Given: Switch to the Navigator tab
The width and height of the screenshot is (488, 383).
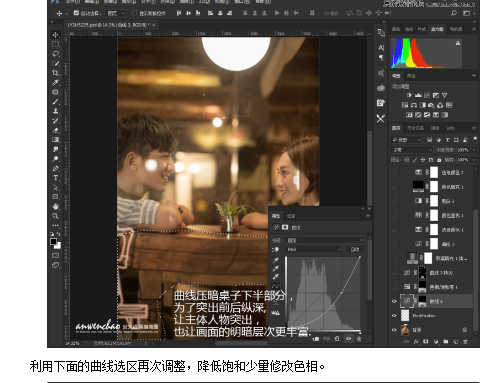Looking at the screenshot, I should [456, 29].
